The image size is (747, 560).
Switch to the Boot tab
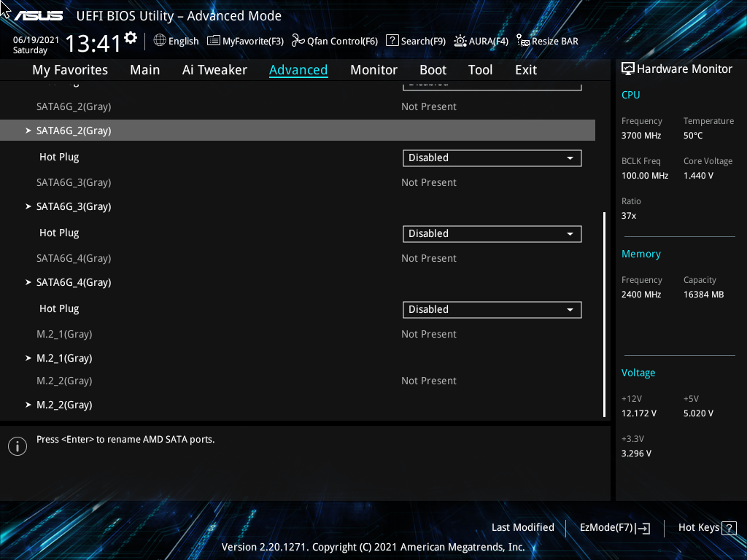(433, 69)
